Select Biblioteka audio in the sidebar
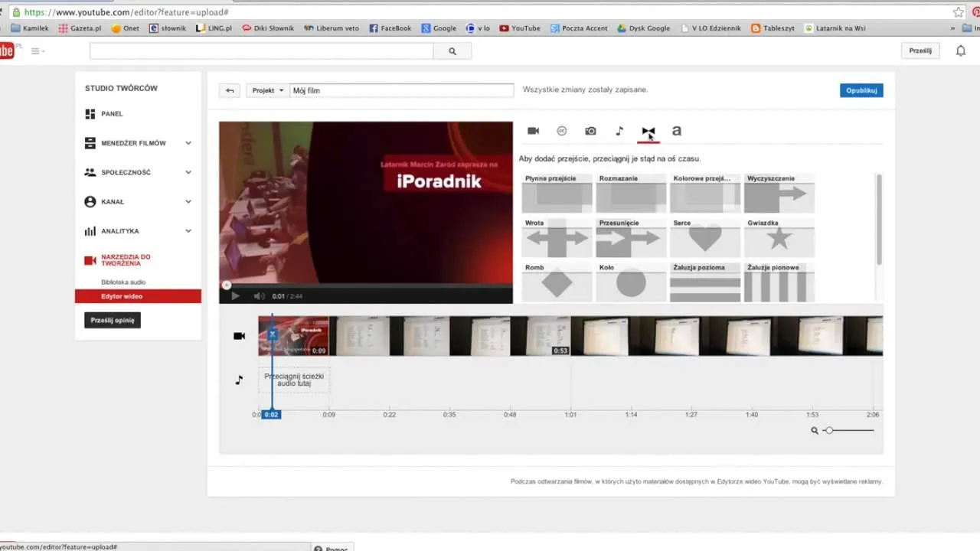The height and width of the screenshot is (551, 980). click(123, 282)
